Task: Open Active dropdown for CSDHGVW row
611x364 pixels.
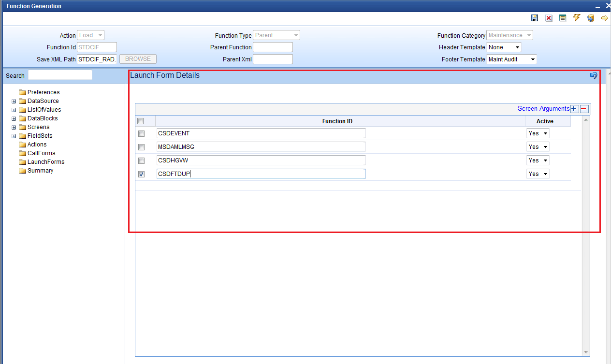Action: click(538, 160)
